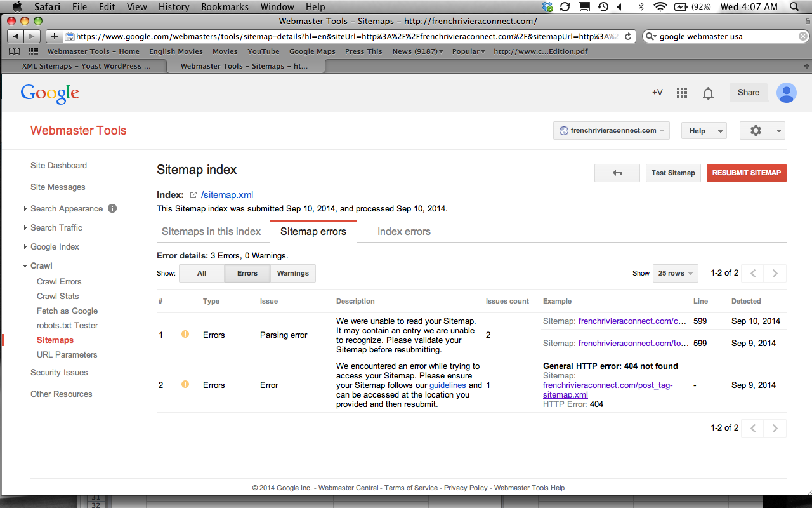Viewport: 812px width, 508px height.
Task: Click Safari reload page icon
Action: (628, 36)
